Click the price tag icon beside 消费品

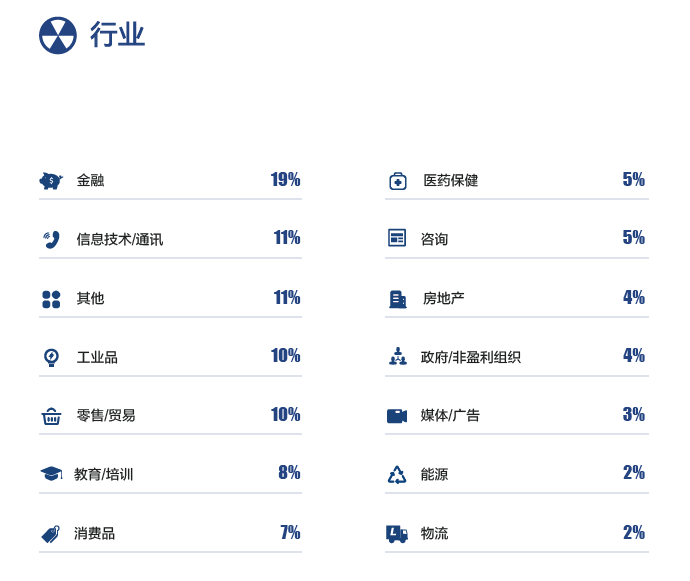tap(51, 534)
